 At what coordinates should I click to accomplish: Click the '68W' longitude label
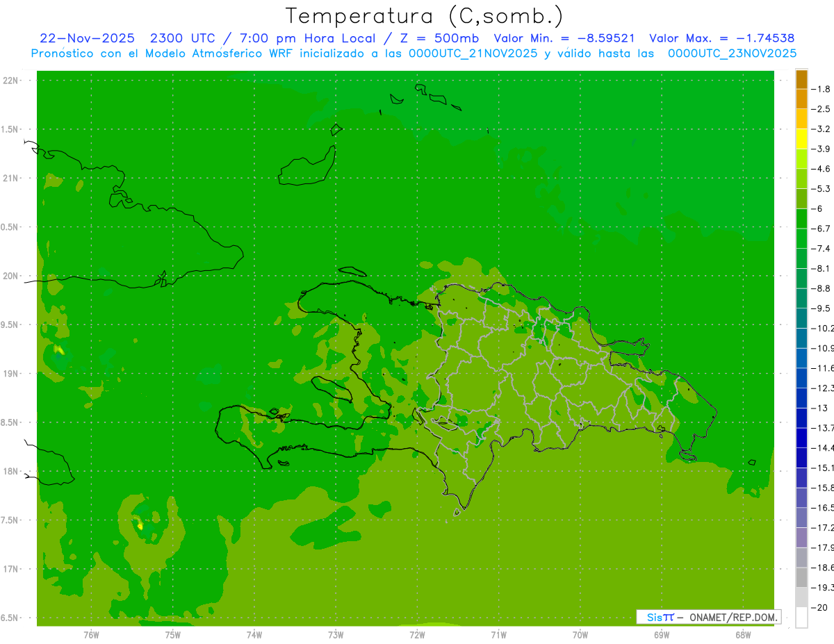click(x=743, y=635)
